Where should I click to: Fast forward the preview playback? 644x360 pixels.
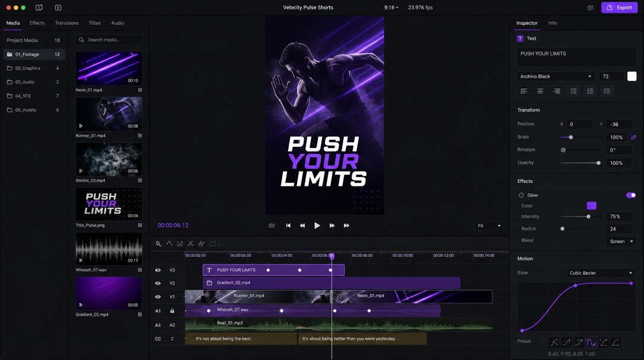(332, 226)
